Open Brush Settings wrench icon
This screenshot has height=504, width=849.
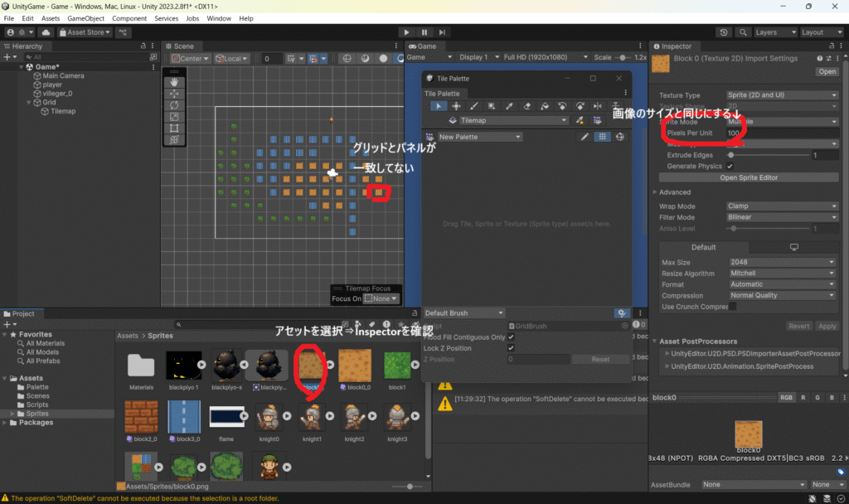pyautogui.click(x=622, y=313)
